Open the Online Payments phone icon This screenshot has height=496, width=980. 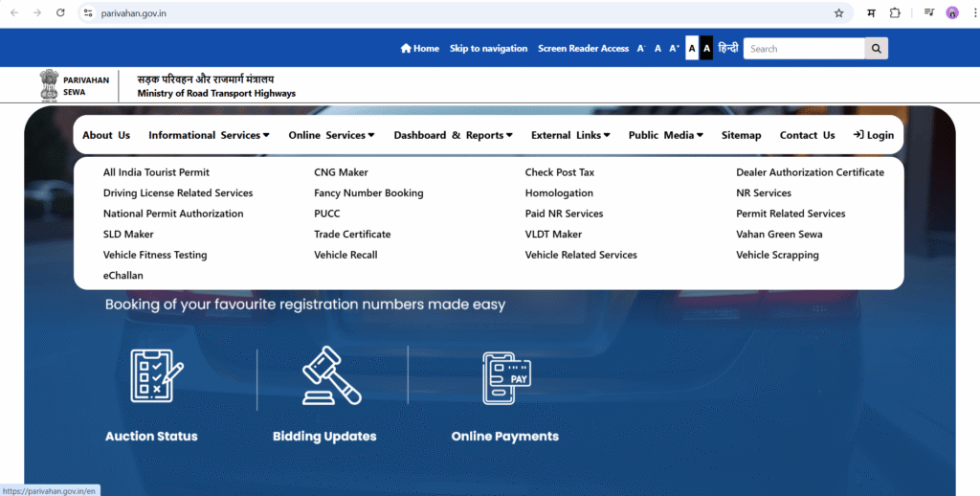click(x=505, y=377)
